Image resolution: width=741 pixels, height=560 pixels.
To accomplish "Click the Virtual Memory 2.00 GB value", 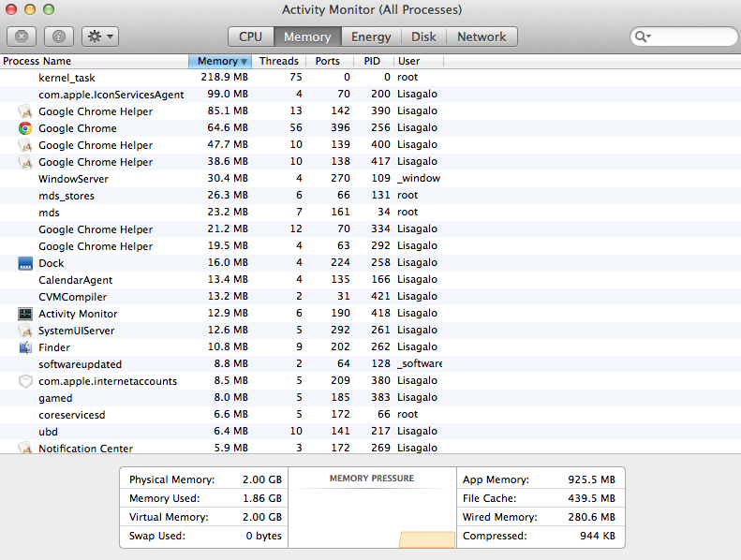I will (x=261, y=517).
